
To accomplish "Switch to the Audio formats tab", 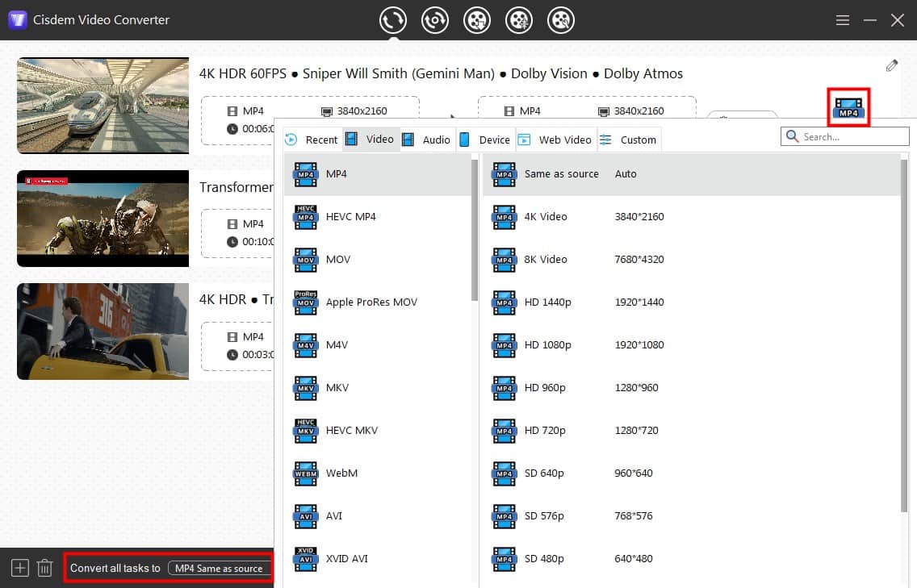I will point(427,139).
